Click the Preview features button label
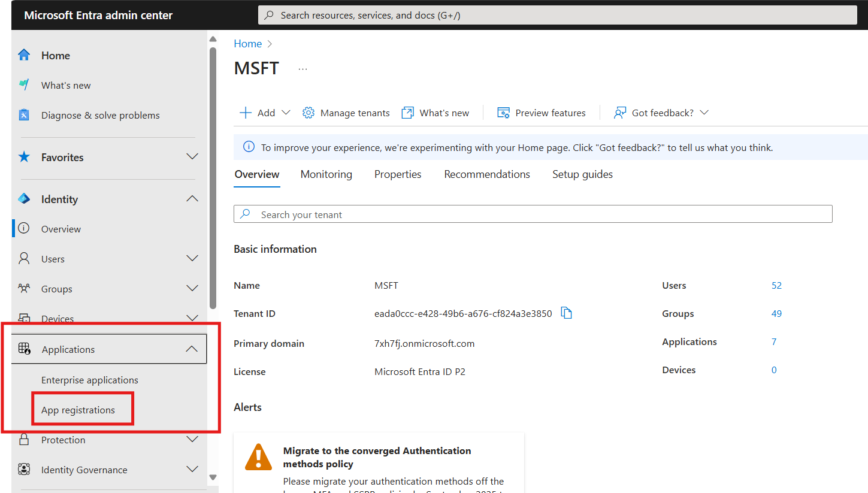This screenshot has width=868, height=493. [551, 113]
